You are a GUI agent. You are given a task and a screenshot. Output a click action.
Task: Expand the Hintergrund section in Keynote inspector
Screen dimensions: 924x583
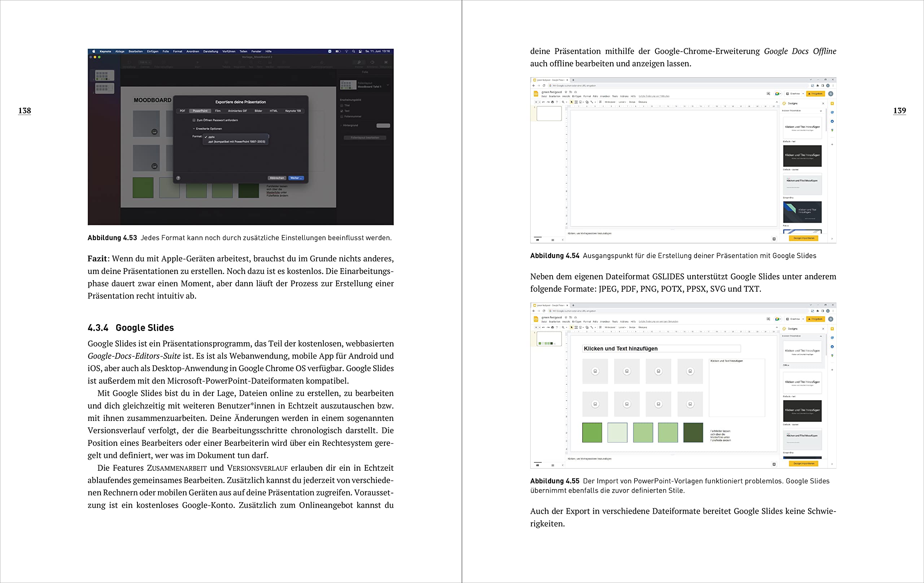coord(341,126)
